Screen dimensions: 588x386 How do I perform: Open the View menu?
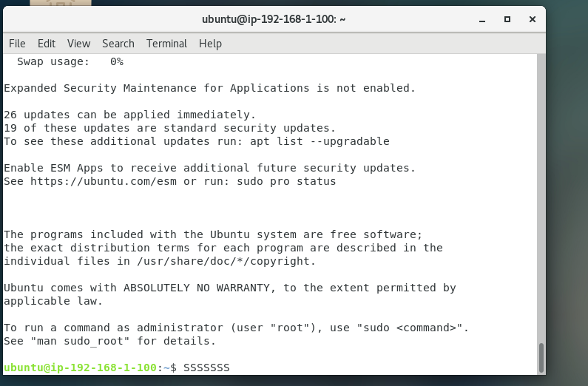(78, 44)
